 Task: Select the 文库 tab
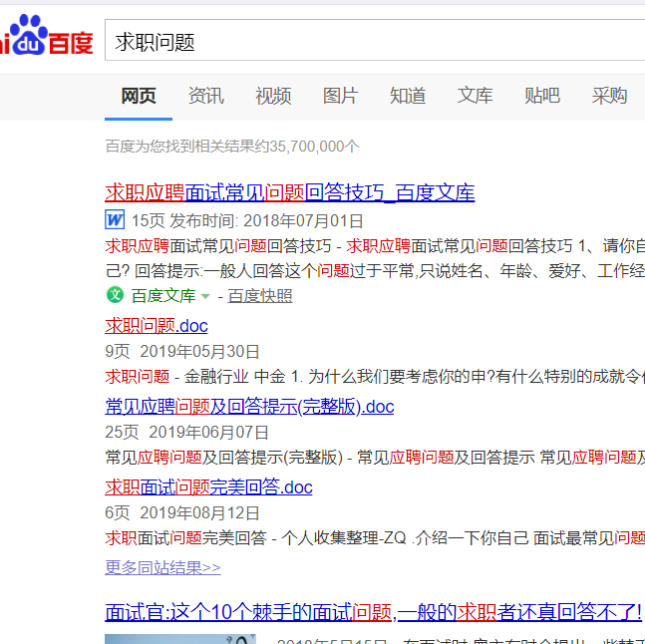(x=475, y=96)
